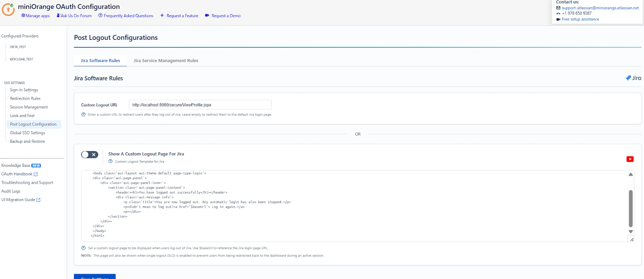Open Sign-In Settings in sidebar
The image size is (644, 279).
24,90
